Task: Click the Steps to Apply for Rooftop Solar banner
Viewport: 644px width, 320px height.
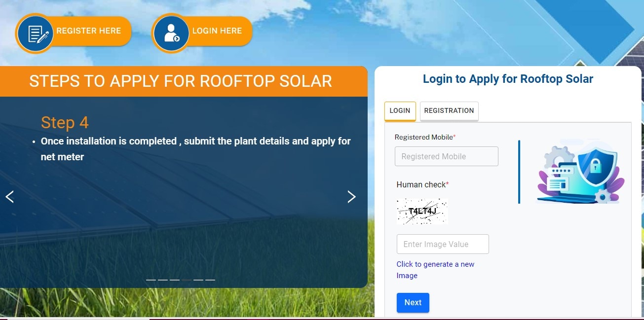Action: click(x=181, y=81)
